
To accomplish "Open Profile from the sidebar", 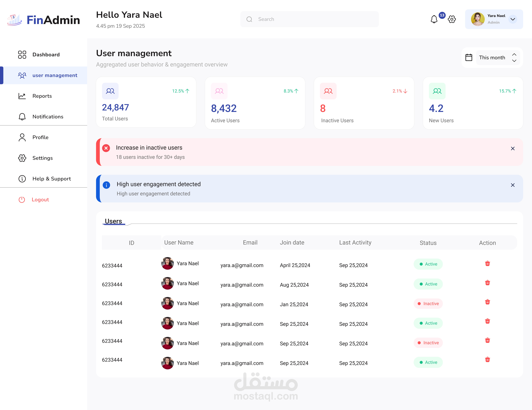I will click(44, 137).
